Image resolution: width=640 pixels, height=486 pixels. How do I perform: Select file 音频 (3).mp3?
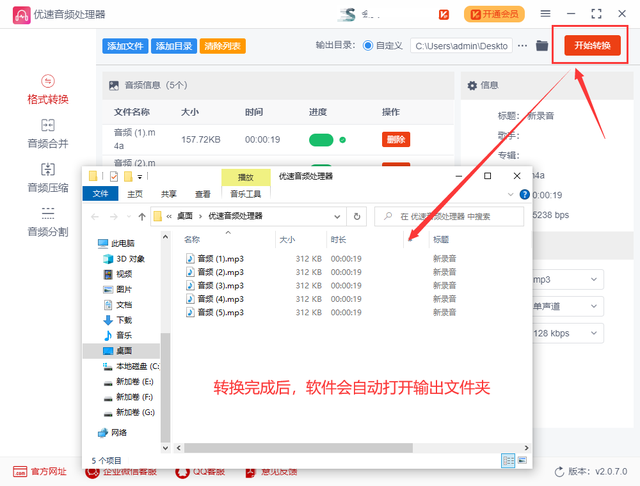(x=215, y=286)
